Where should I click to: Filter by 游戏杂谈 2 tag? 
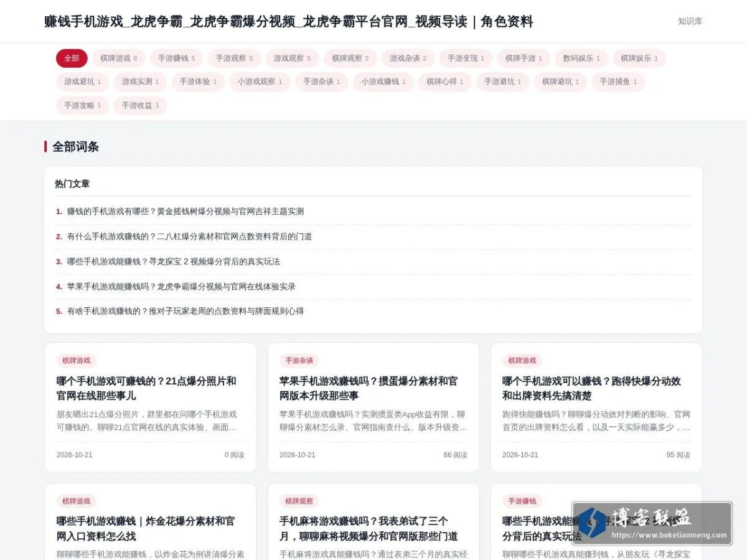click(408, 58)
